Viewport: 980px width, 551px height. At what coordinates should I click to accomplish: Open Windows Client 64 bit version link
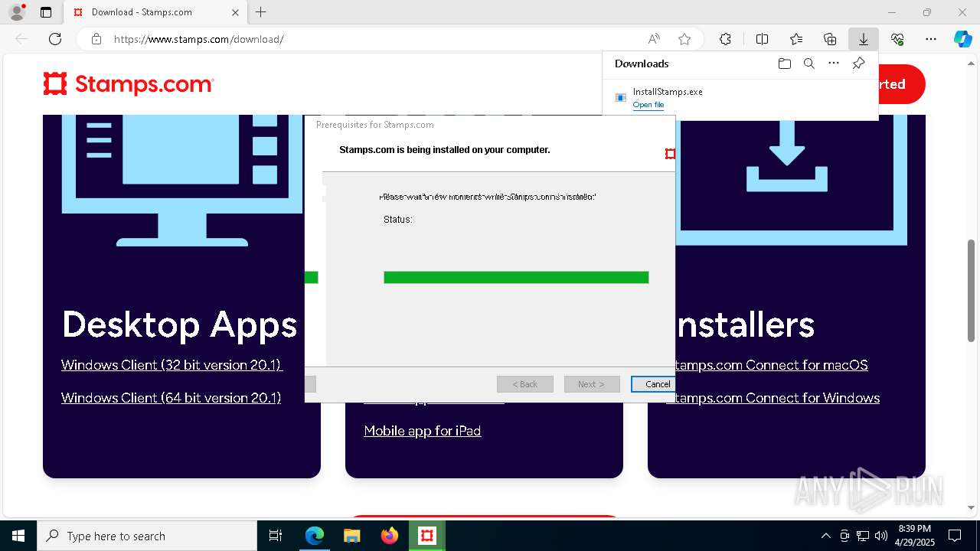pos(171,398)
